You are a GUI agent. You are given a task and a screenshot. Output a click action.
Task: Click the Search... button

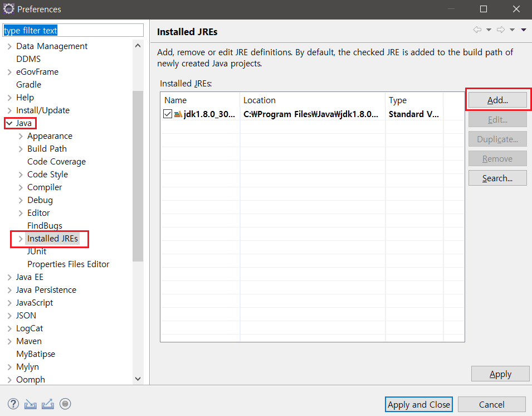(497, 178)
